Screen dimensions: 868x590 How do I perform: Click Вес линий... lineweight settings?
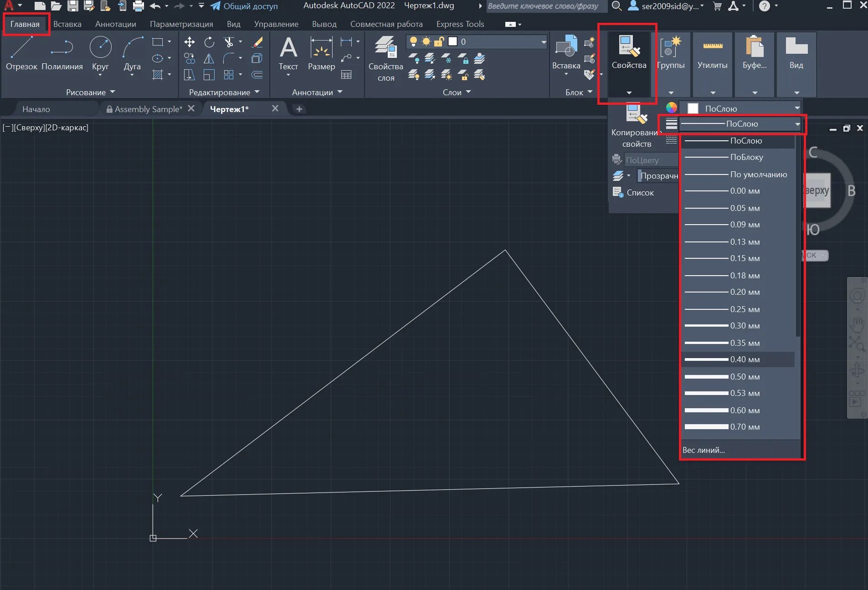point(704,450)
